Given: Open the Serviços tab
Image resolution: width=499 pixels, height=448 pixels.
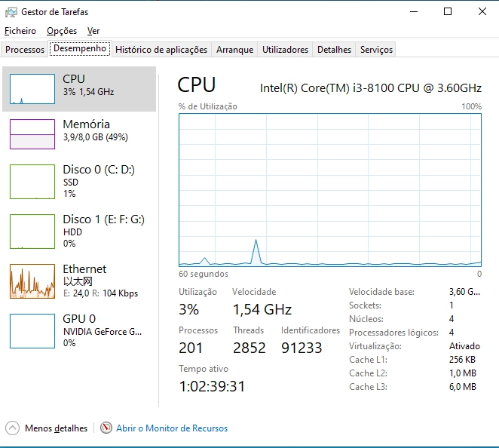Looking at the screenshot, I should (x=376, y=50).
